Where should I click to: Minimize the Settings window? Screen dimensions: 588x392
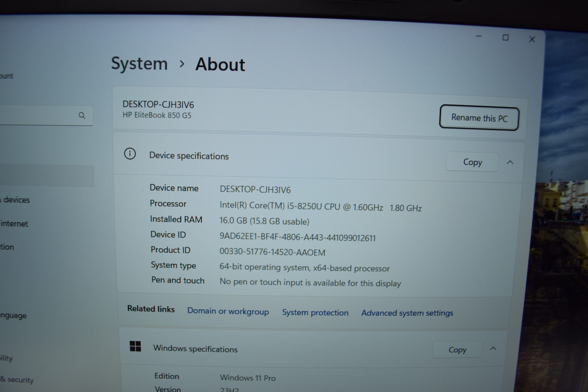(478, 37)
